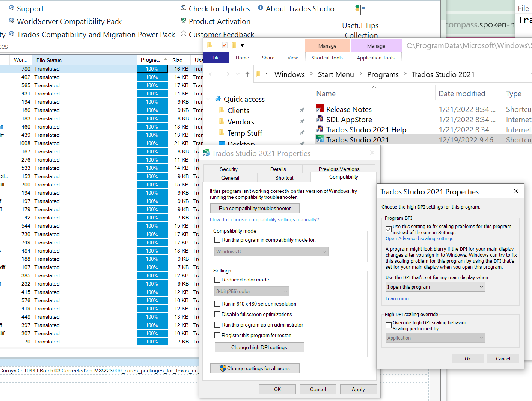
Task: Click Apply in Properties dialog
Action: coord(358,389)
